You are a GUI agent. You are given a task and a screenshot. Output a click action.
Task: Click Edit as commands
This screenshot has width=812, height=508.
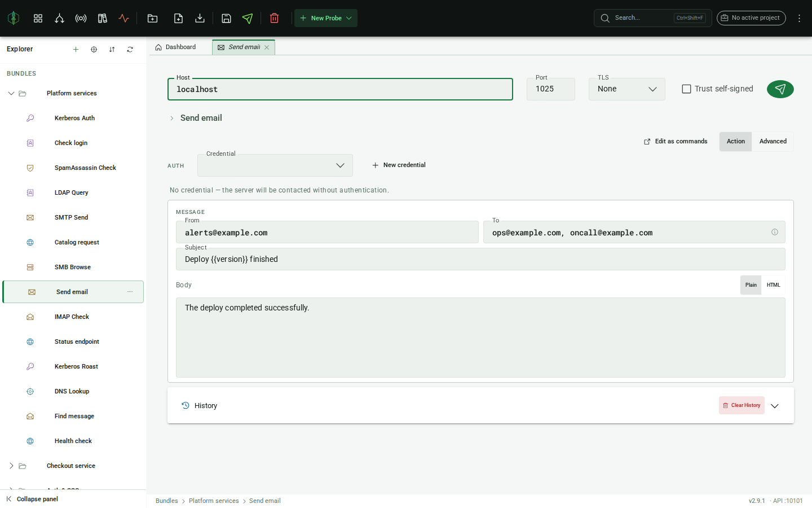[x=676, y=142]
